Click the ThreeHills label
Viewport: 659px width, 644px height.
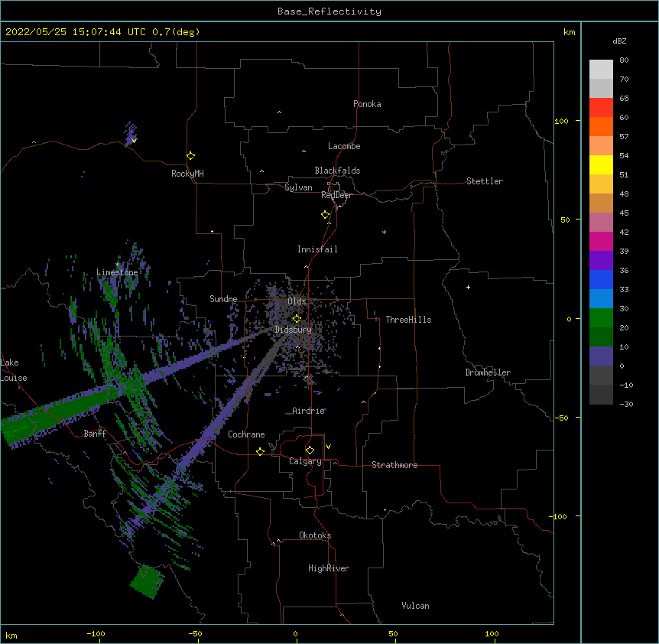408,320
